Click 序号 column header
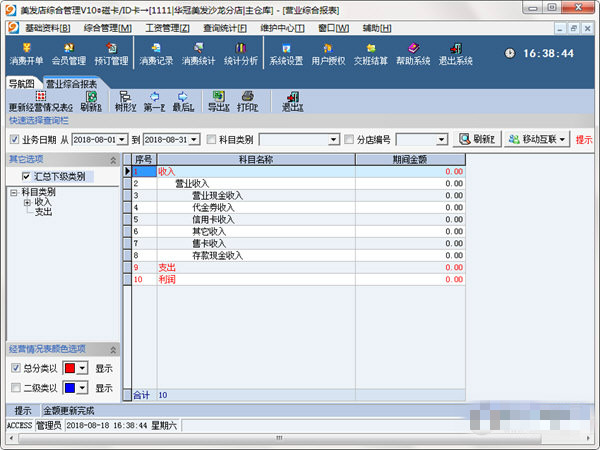 [144, 160]
